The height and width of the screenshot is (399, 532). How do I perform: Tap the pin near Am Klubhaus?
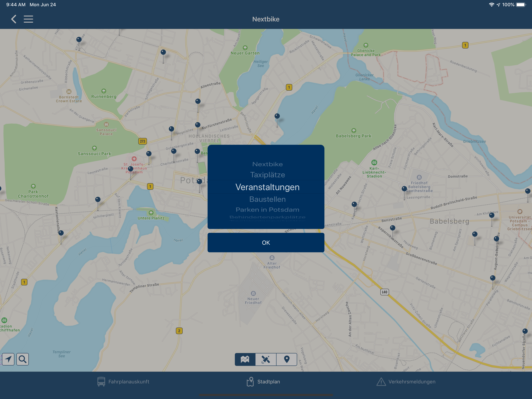492,215
